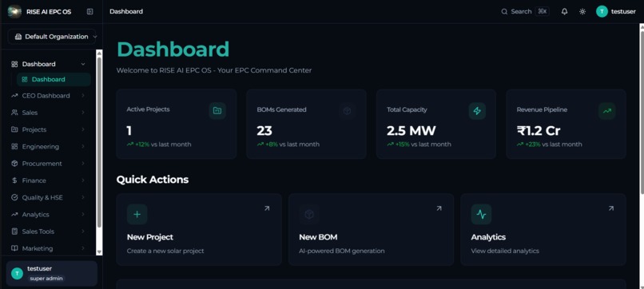Click the BOMs Generated cube icon
Screen dimensions: 644x289
click(x=347, y=111)
